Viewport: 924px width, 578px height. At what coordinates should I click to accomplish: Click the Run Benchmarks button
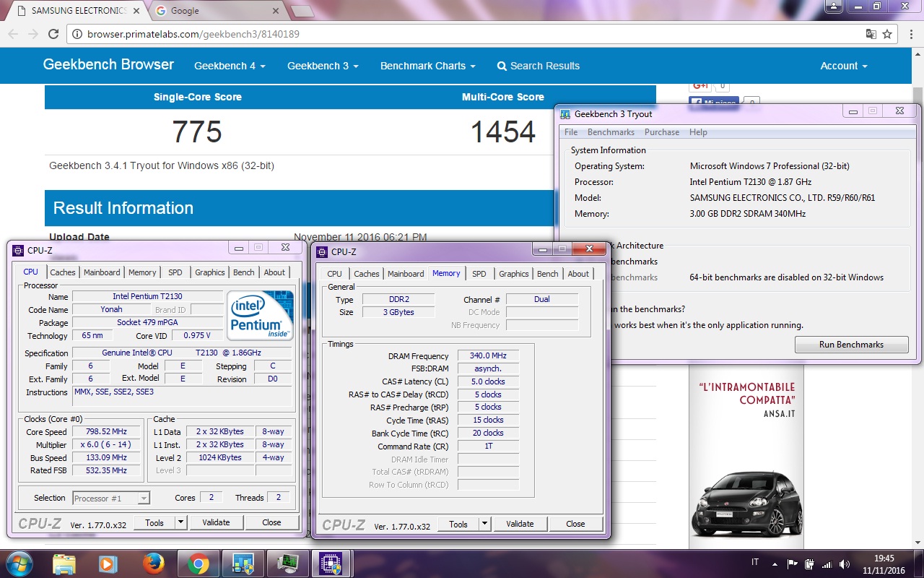[x=851, y=345]
